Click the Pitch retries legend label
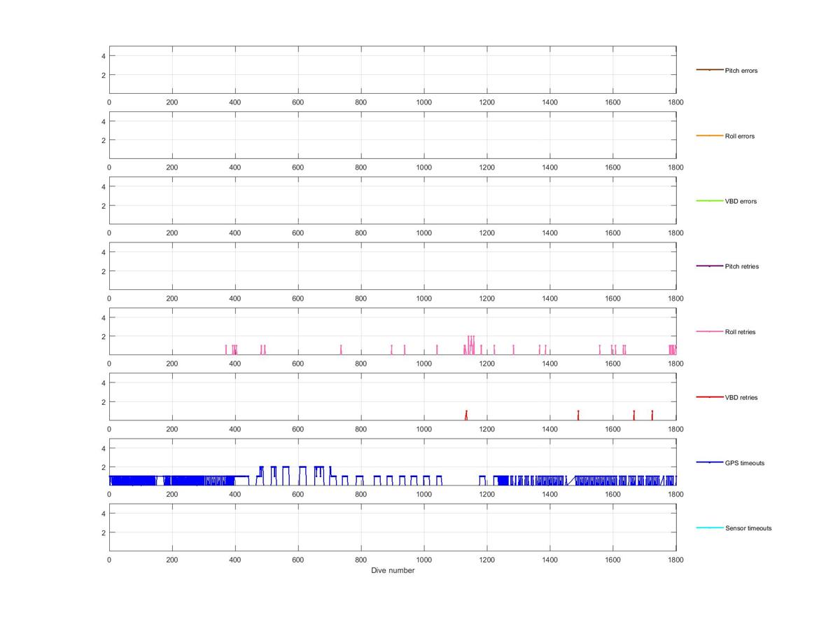 pyautogui.click(x=741, y=266)
